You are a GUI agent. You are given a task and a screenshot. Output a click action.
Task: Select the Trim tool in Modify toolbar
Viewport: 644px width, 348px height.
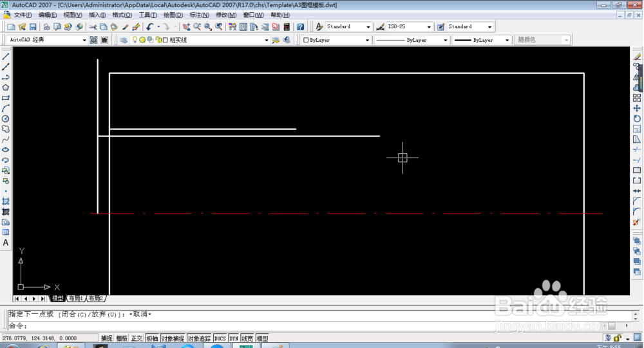637,150
